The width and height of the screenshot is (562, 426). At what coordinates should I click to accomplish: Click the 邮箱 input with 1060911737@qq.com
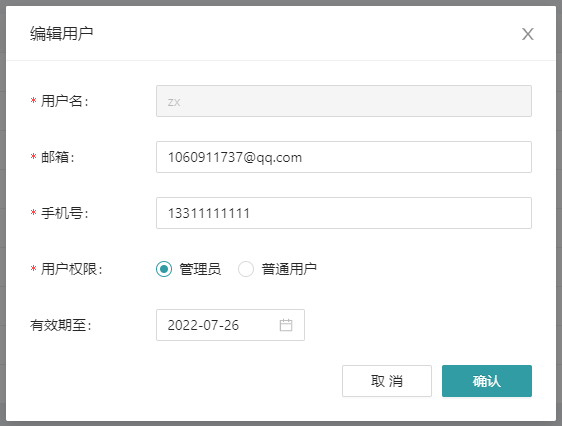pos(344,157)
